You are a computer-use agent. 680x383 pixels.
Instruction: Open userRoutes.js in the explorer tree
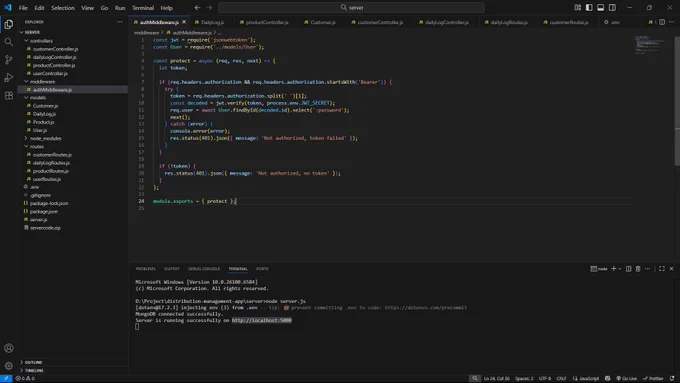pyautogui.click(x=46, y=179)
